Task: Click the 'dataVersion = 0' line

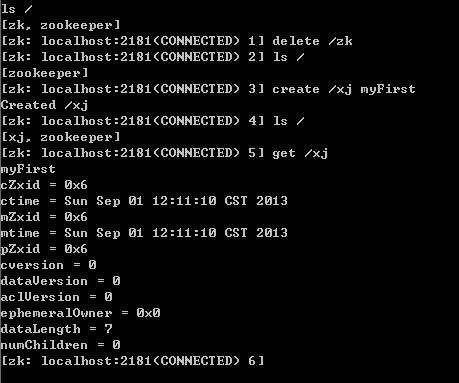Action: pos(60,281)
